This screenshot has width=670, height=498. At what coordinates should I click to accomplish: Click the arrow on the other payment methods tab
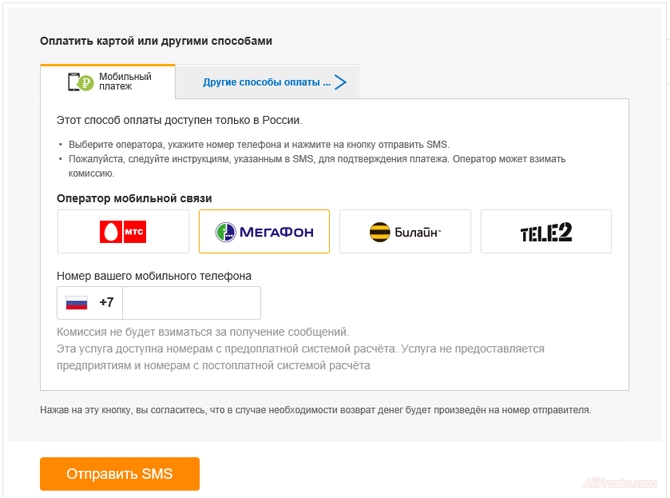(341, 82)
